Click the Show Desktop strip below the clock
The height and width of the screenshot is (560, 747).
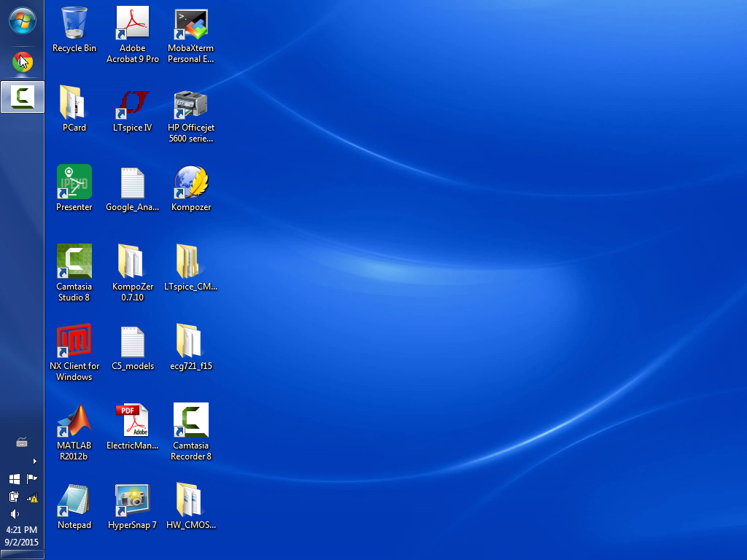pyautogui.click(x=22, y=556)
